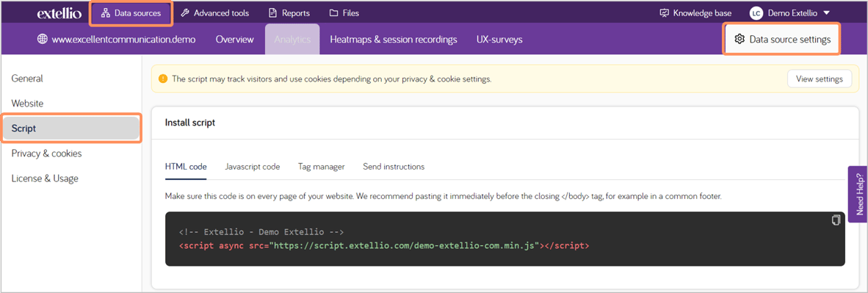Screen dimensions: 868x293
Task: Open Heatmaps & session recordings
Action: point(394,40)
